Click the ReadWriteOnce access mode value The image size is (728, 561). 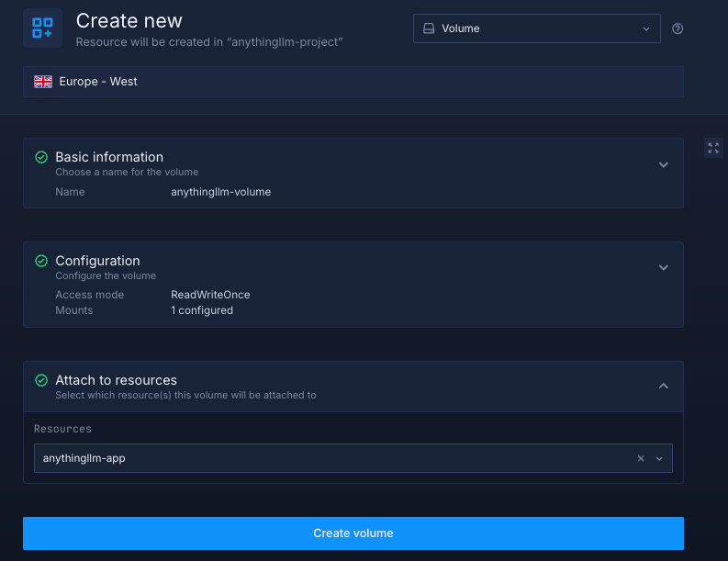click(x=210, y=295)
